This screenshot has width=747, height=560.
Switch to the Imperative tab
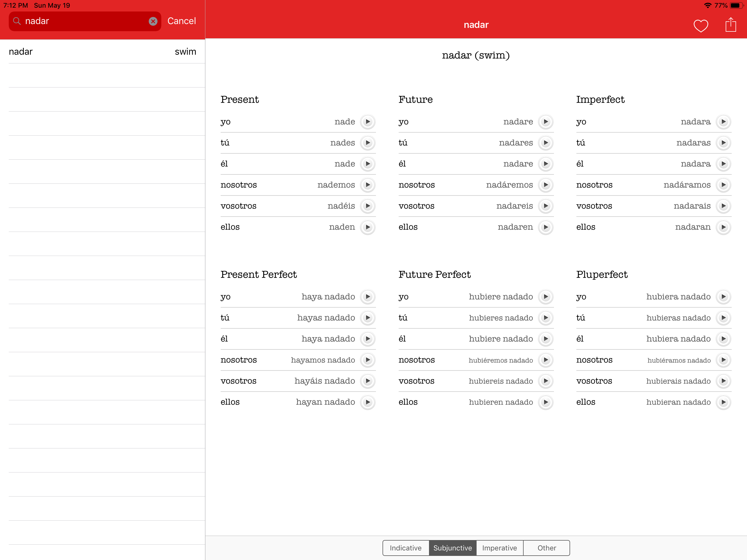coord(500,548)
